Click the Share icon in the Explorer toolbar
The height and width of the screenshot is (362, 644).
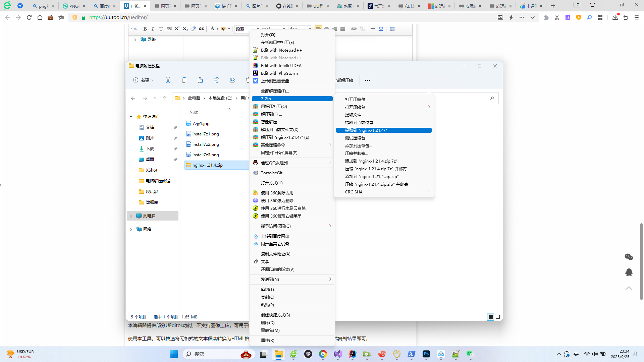pos(232,80)
